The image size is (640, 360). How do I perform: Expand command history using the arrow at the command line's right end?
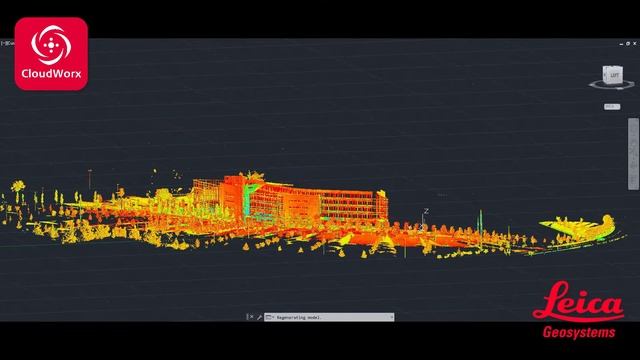coord(391,317)
